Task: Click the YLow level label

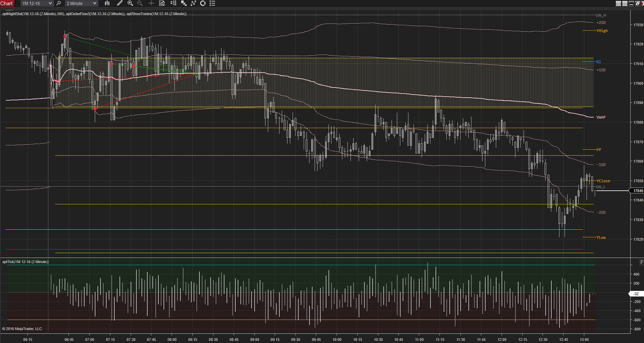Action: pyautogui.click(x=601, y=237)
